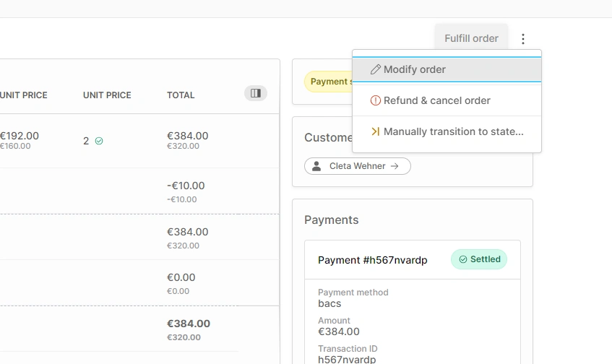Click the Payment #h567nvardp heading
The image size is (612, 364).
(372, 260)
